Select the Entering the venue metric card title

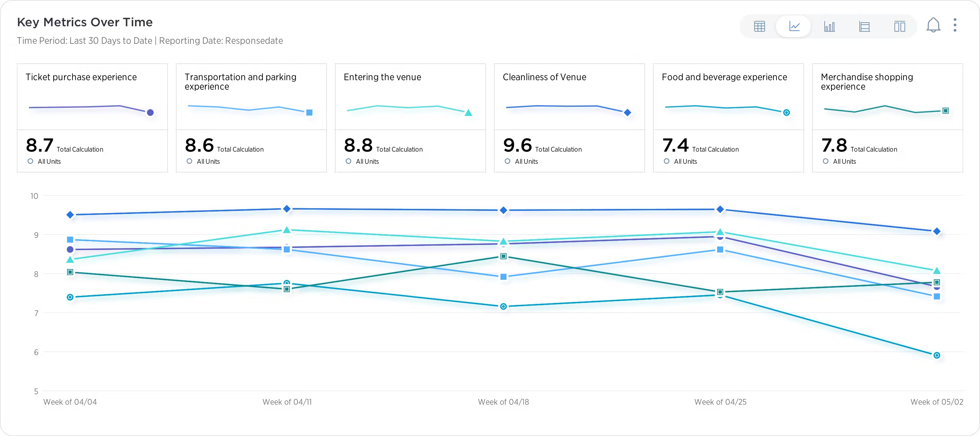382,77
